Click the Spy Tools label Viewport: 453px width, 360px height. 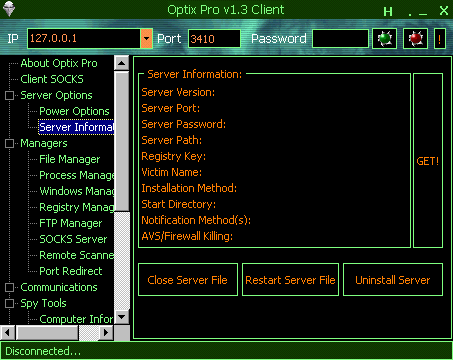click(43, 303)
